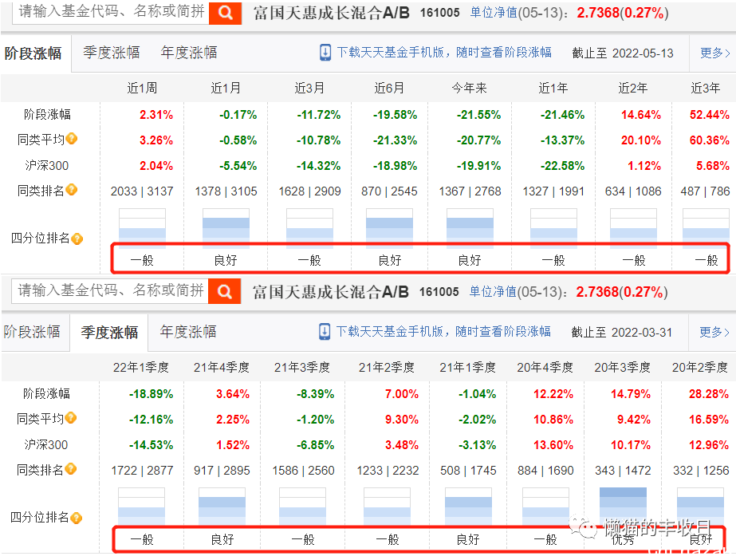The image size is (736, 560).
Task: Click the 60.36% peer average value
Action: (x=709, y=140)
